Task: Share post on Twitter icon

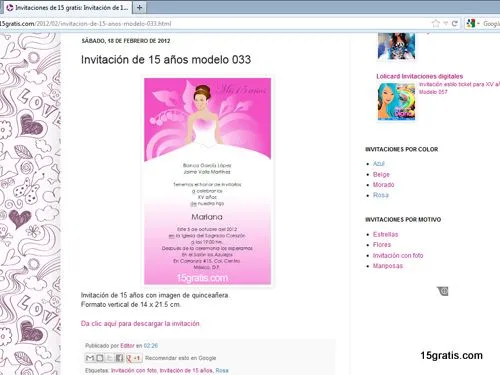Action: 109,358
